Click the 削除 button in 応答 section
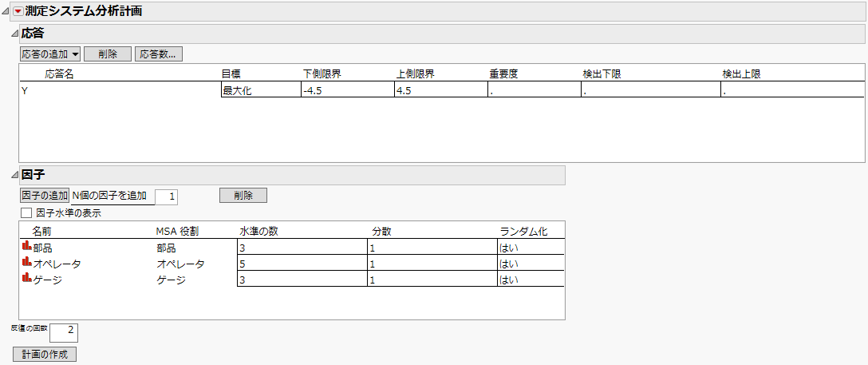This screenshot has width=868, height=365. (108, 54)
